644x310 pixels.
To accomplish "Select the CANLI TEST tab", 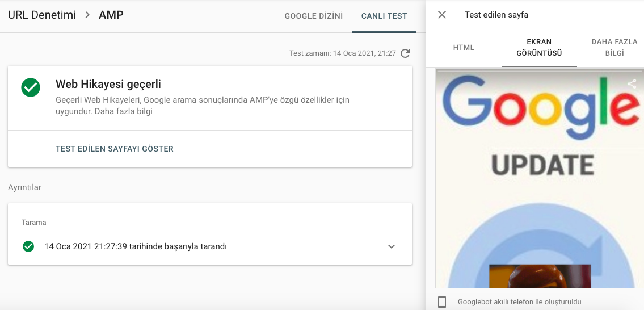I will point(384,16).
